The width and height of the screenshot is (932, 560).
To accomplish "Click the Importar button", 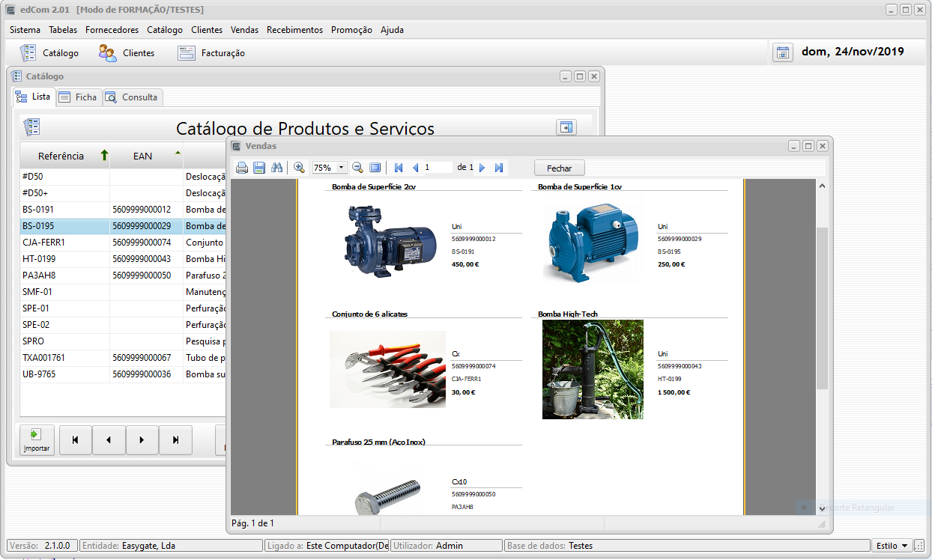I will point(37,440).
